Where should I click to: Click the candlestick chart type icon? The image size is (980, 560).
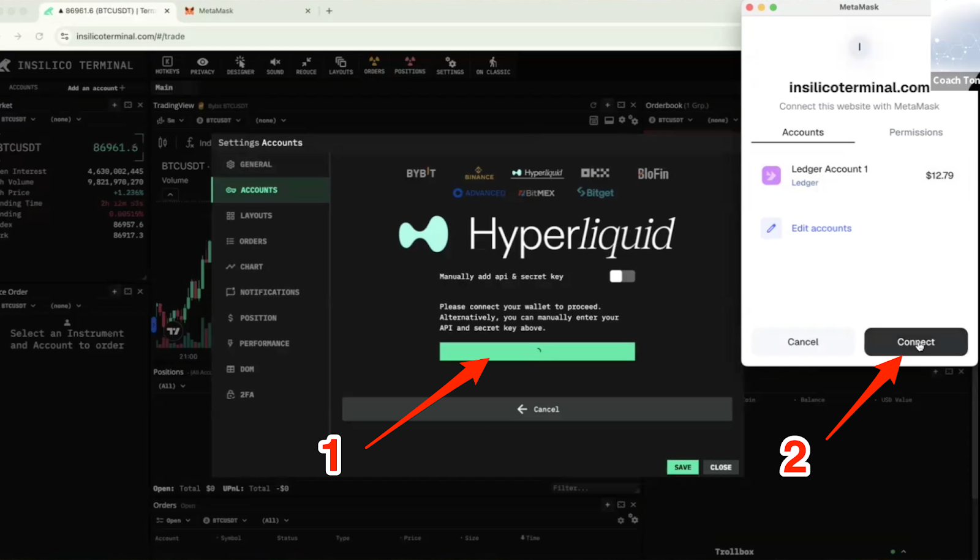(x=162, y=143)
